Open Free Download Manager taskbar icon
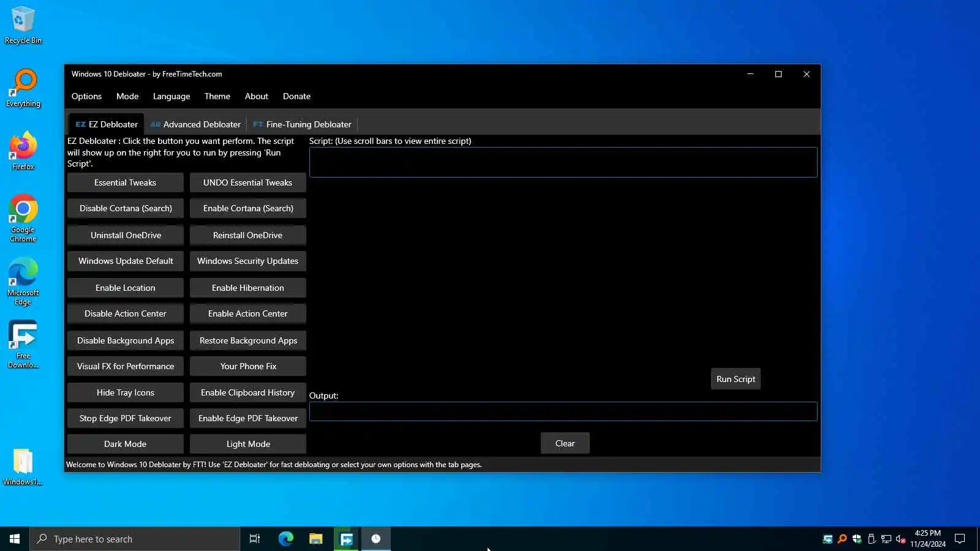The height and width of the screenshot is (551, 980). click(346, 539)
